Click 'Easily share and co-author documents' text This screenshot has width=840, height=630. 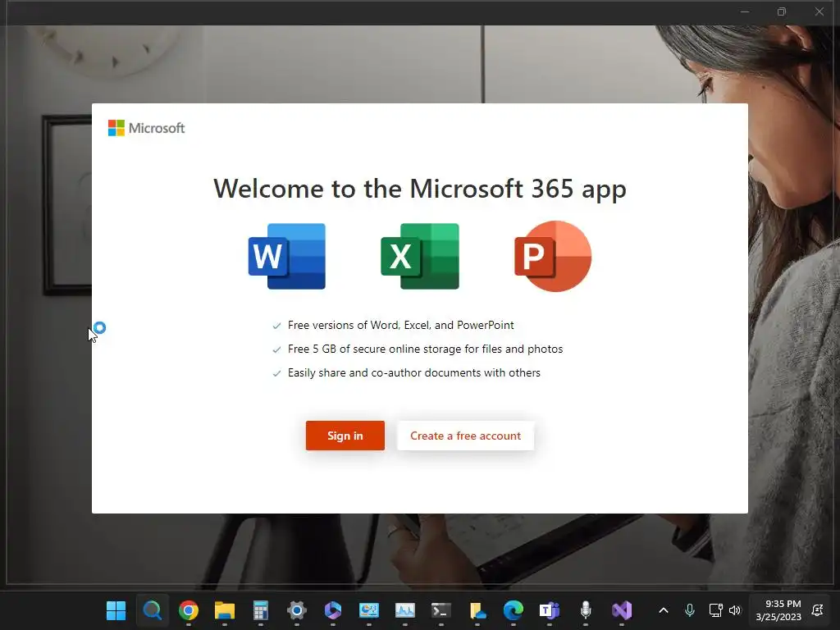tap(414, 373)
